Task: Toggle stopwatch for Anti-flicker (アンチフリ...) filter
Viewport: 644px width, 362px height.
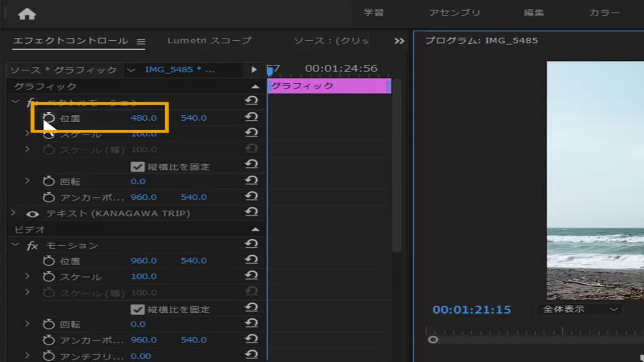Action: [49, 356]
